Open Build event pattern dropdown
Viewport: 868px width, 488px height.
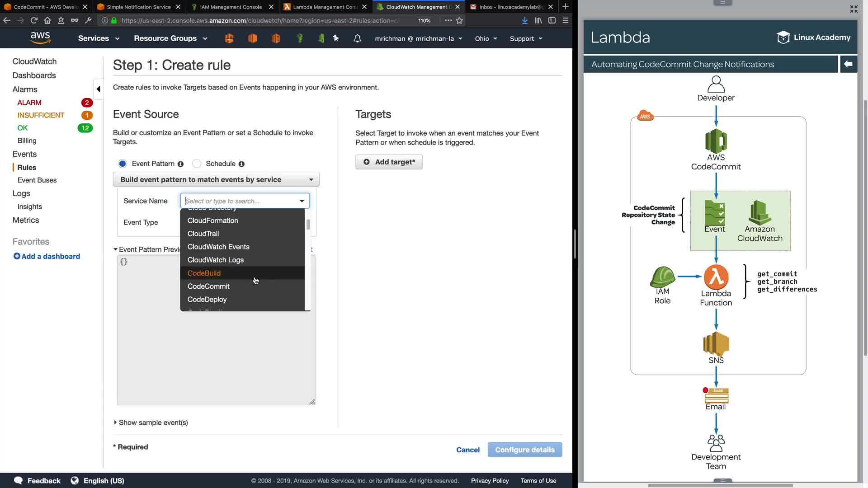point(216,179)
